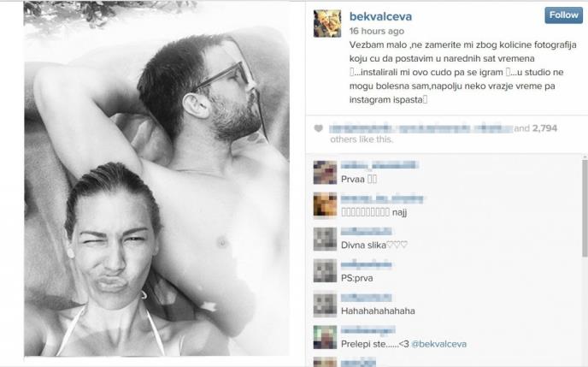Screen dimensions: 588x367
Task: Click the comments scrollbar thumb
Action: click(585, 208)
